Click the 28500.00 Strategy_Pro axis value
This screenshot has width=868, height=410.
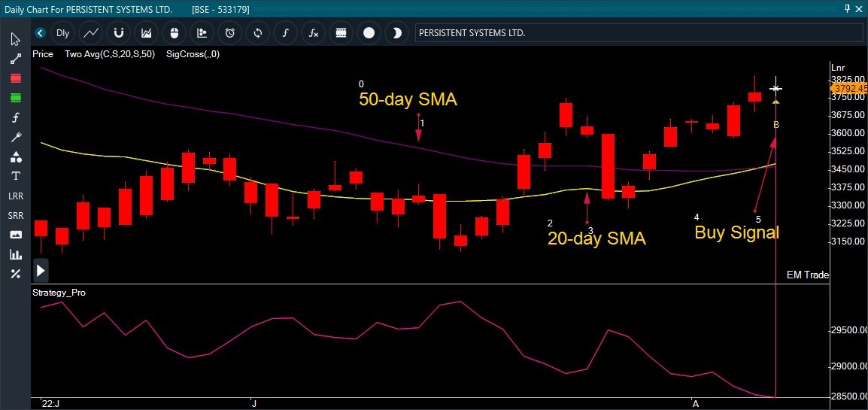tap(848, 396)
